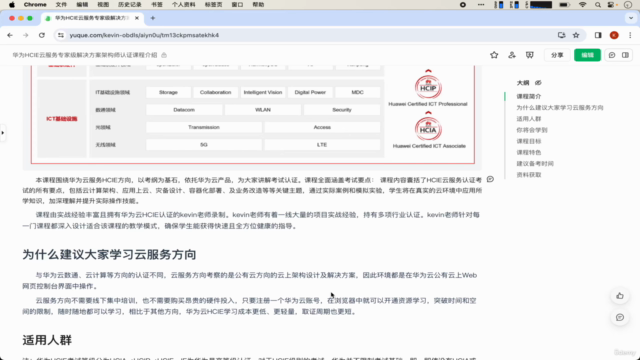Screen dimensions: 640x360
Task: Open the battery status icon
Action: pos(564,4)
